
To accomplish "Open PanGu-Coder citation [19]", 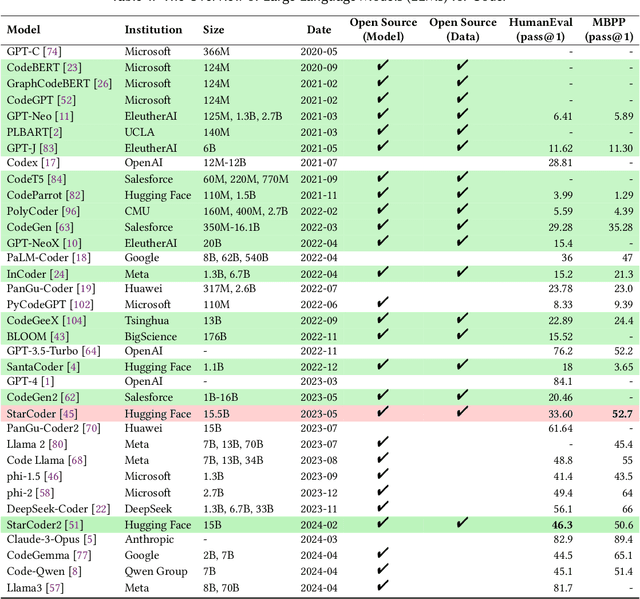I will pos(86,288).
